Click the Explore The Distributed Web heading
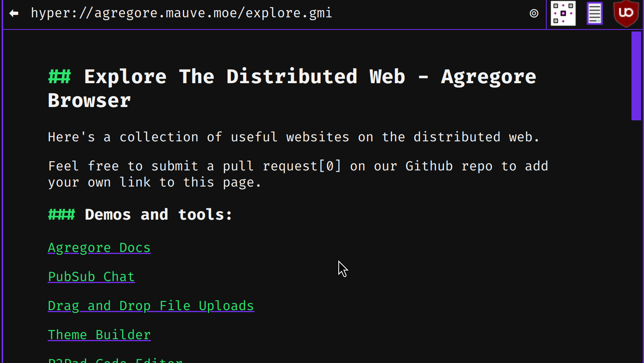644x363 pixels. click(x=292, y=88)
